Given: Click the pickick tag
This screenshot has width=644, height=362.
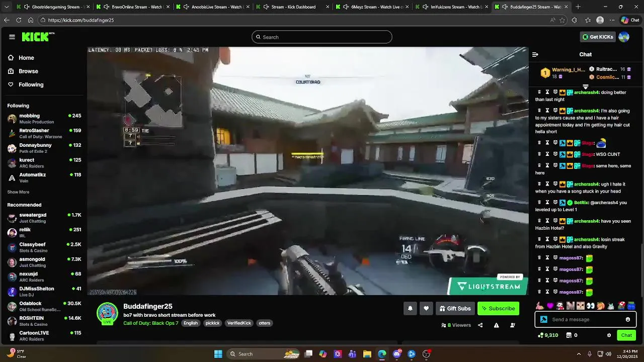Looking at the screenshot, I should [x=212, y=323].
